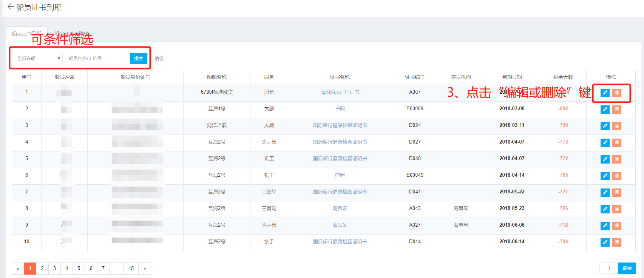The height and width of the screenshot is (278, 644).
Task: Click the 搜索 search button
Action: coord(139,59)
